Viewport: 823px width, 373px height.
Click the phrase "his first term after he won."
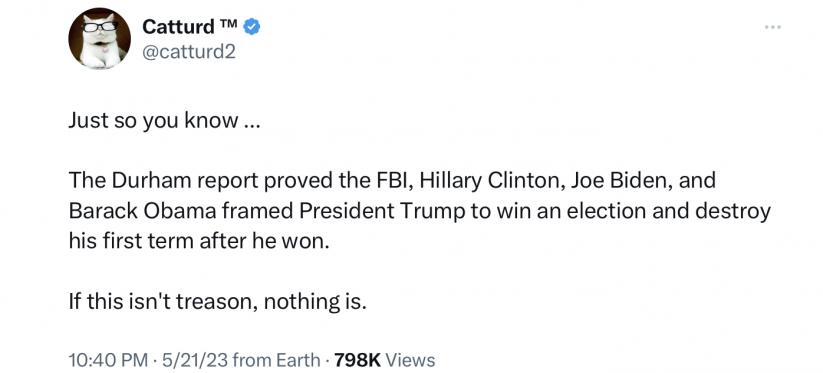[199, 241]
